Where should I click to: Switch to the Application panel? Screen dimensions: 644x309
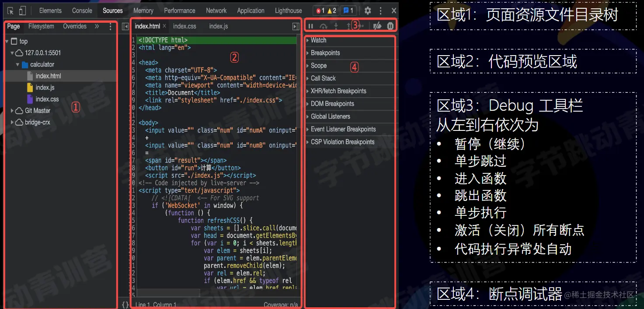(251, 11)
